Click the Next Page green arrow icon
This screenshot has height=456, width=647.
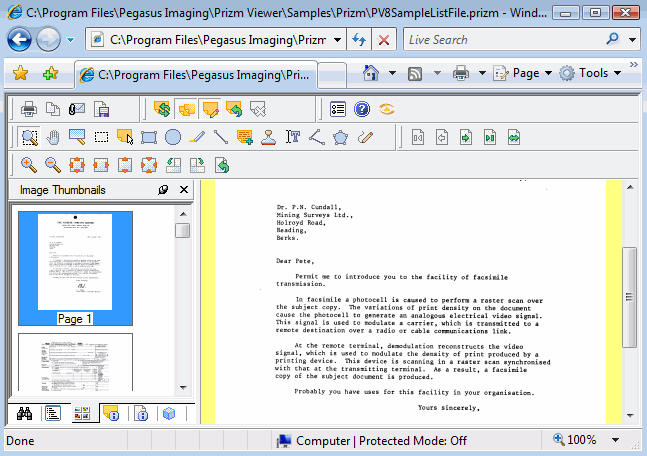(466, 137)
